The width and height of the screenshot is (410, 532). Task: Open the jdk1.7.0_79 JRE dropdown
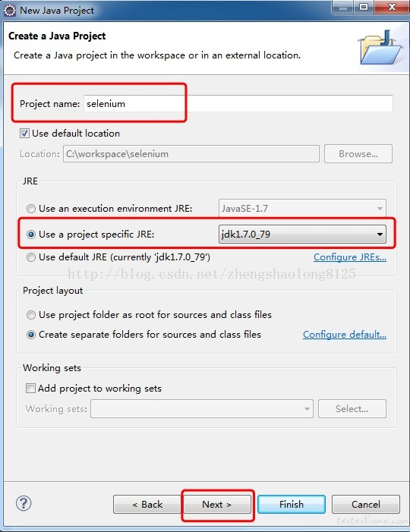(x=302, y=234)
